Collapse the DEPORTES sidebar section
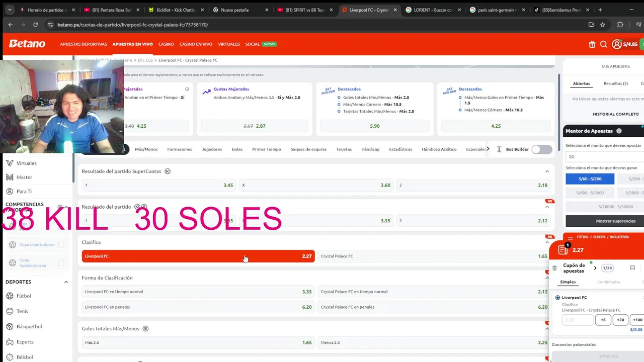The width and height of the screenshot is (644, 362). [66, 282]
